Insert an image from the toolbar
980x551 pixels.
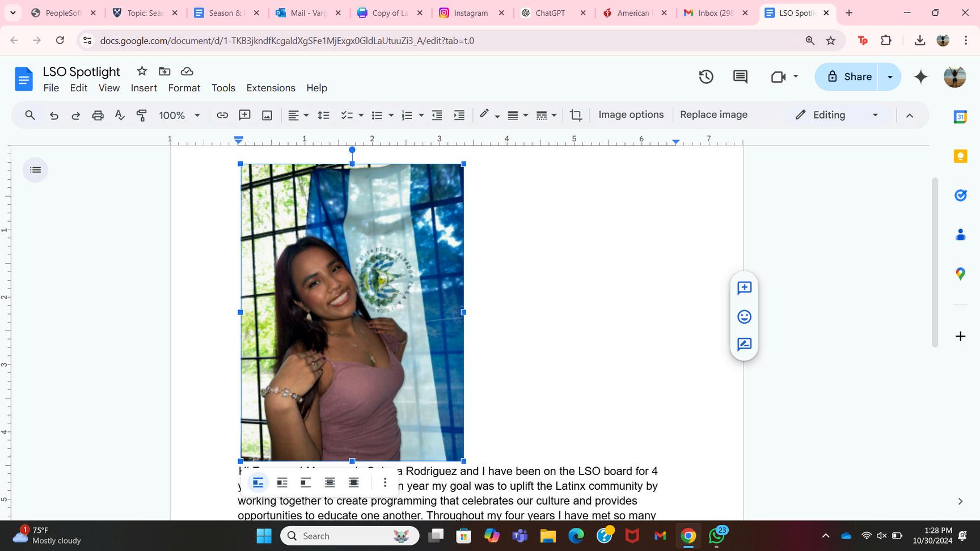(267, 115)
